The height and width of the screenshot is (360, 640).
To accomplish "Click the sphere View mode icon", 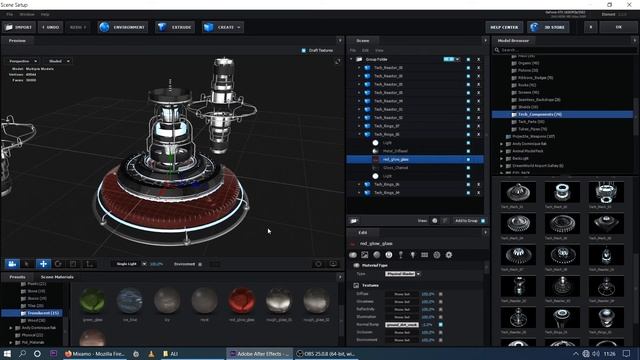I will [435, 221].
